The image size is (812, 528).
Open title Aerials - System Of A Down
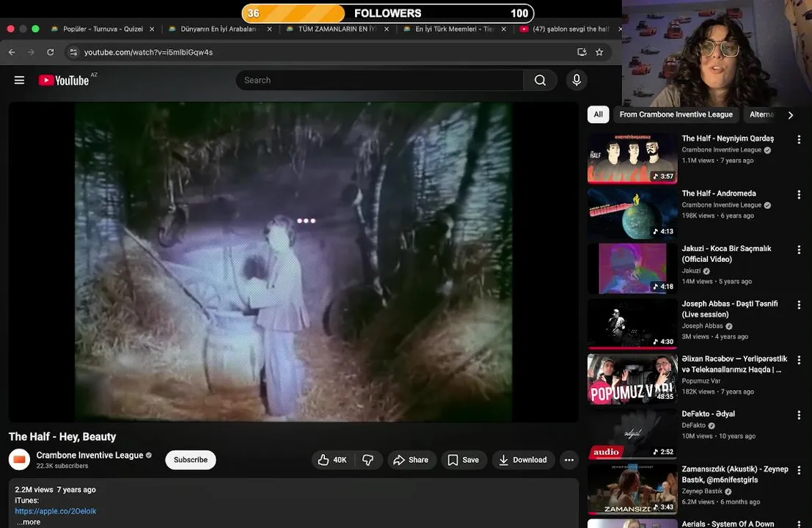[728, 524]
